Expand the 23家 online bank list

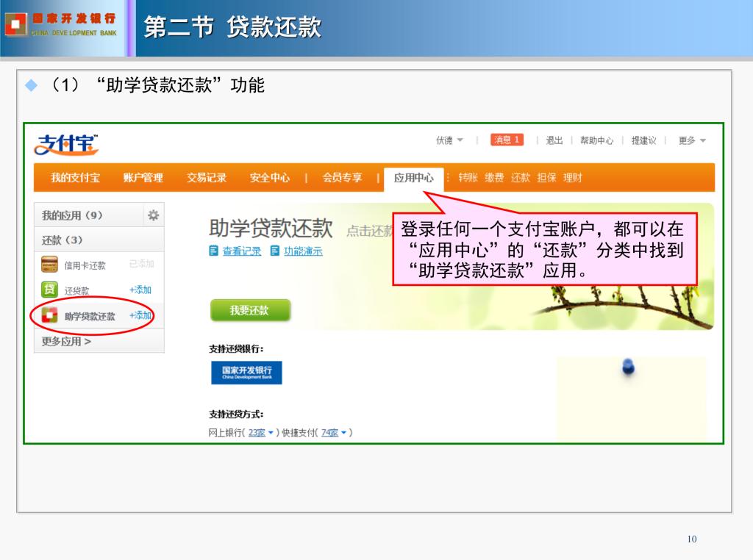click(x=261, y=433)
